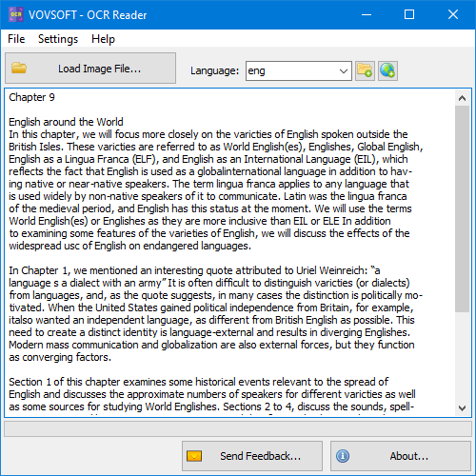Click the words 'as converging factors.'
Viewport: 476px width, 476px height.
[60, 357]
